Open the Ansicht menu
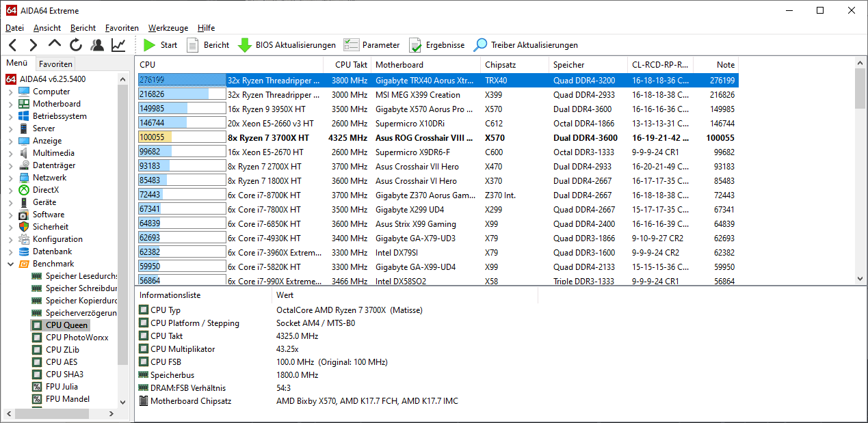868x423 pixels. (x=47, y=28)
